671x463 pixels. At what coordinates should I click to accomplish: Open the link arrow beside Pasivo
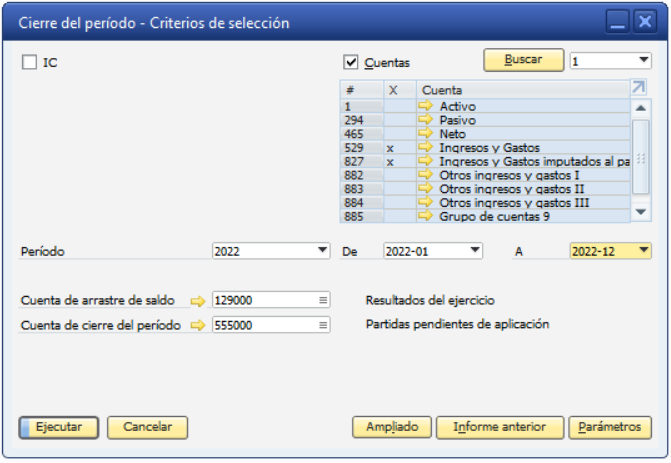pos(425,119)
